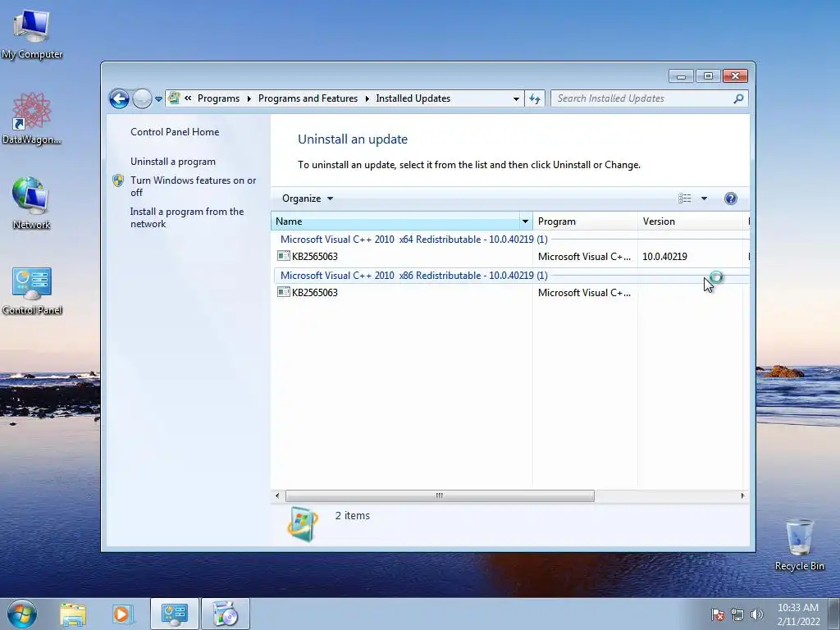Click the Show desktop button
The width and height of the screenshot is (840, 630).
coord(834,614)
